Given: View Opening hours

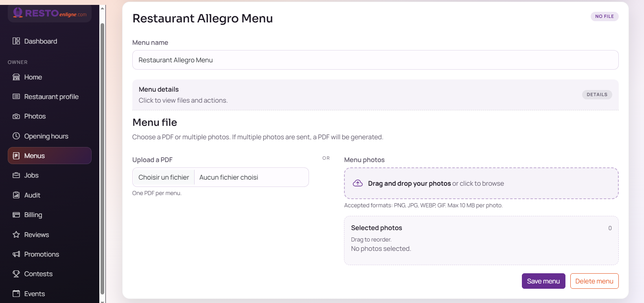Looking at the screenshot, I should (46, 136).
